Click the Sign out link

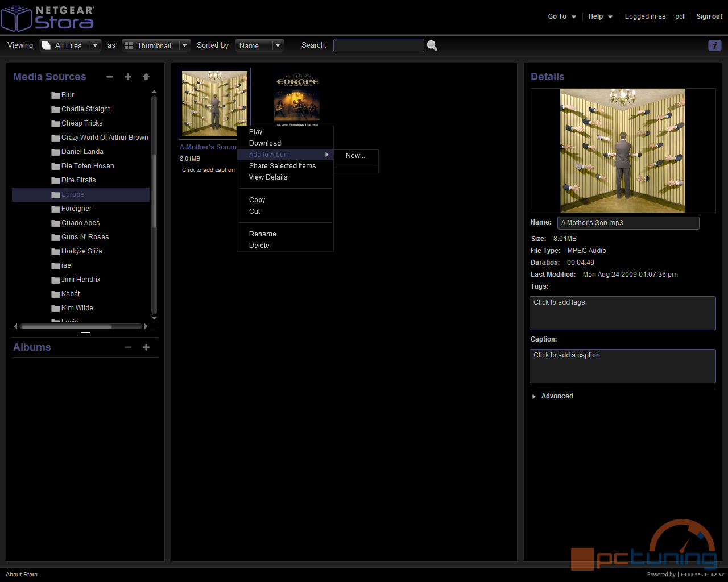[709, 16]
